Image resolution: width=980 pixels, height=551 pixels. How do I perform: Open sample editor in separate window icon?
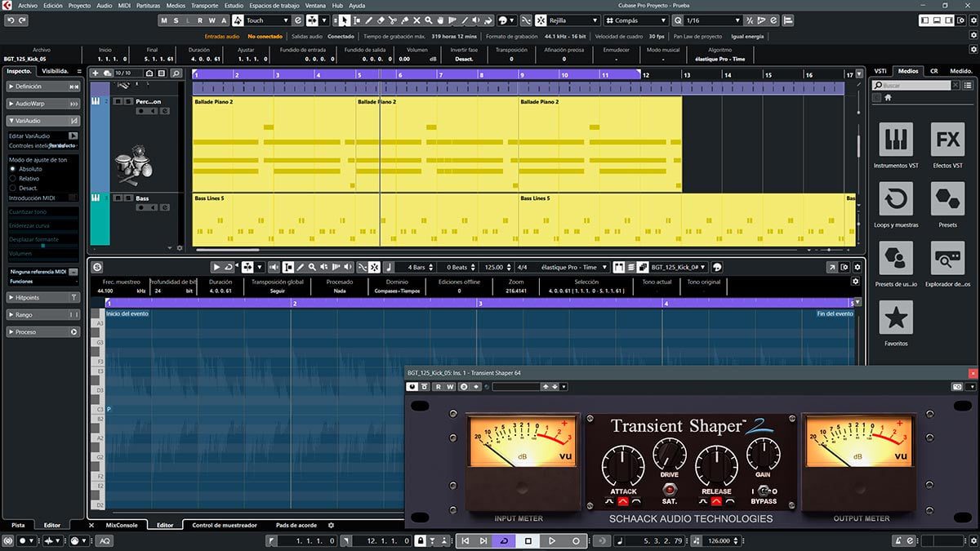(832, 267)
